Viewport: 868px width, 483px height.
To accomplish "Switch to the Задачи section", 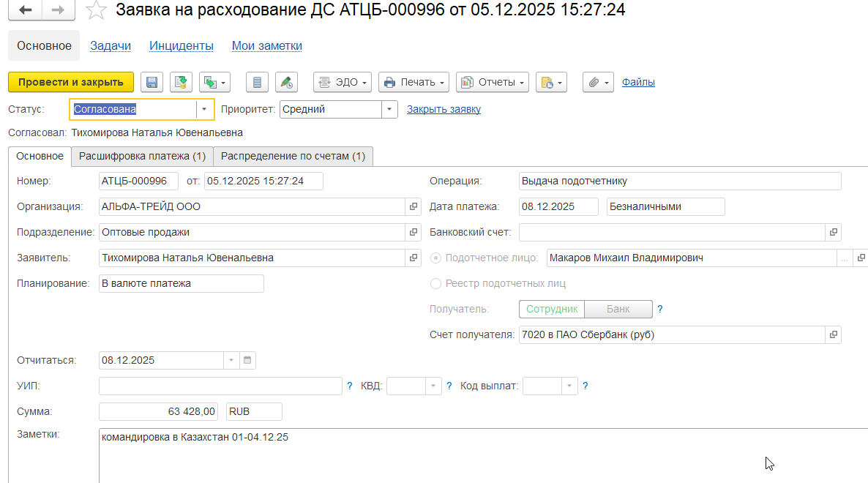I will click(x=111, y=46).
